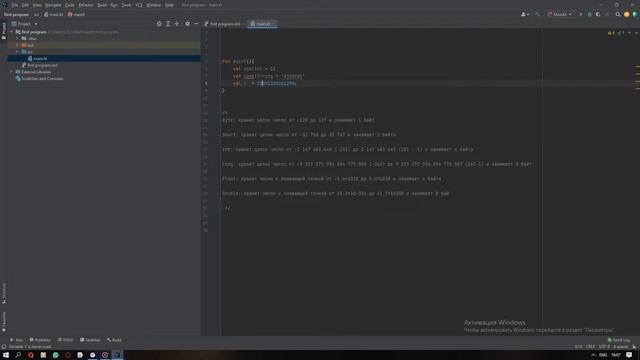Expand External Libraries node
Screen dimensions: 640x360
[x=12, y=72]
